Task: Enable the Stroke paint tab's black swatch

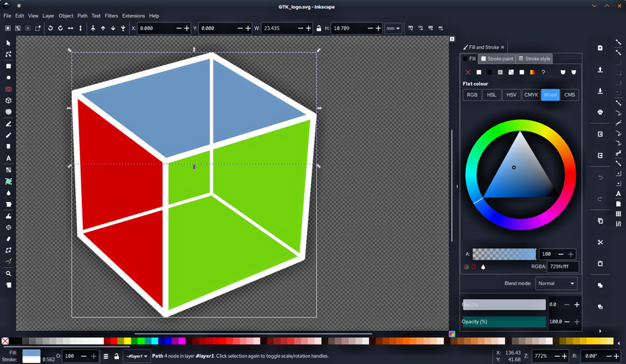Action: pos(490,72)
